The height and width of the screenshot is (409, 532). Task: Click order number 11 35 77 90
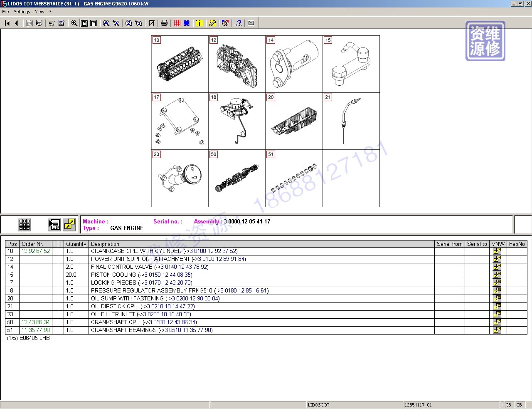(36, 330)
